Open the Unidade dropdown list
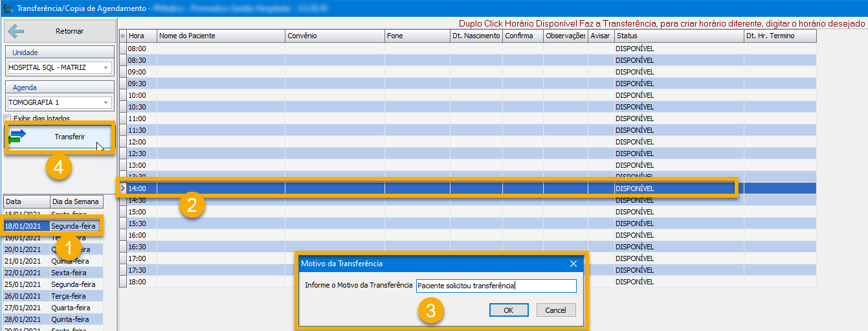 click(x=106, y=67)
